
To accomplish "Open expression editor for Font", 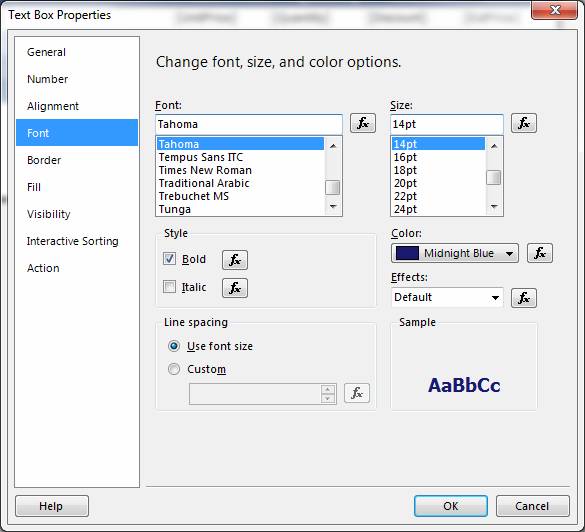I will point(363,123).
